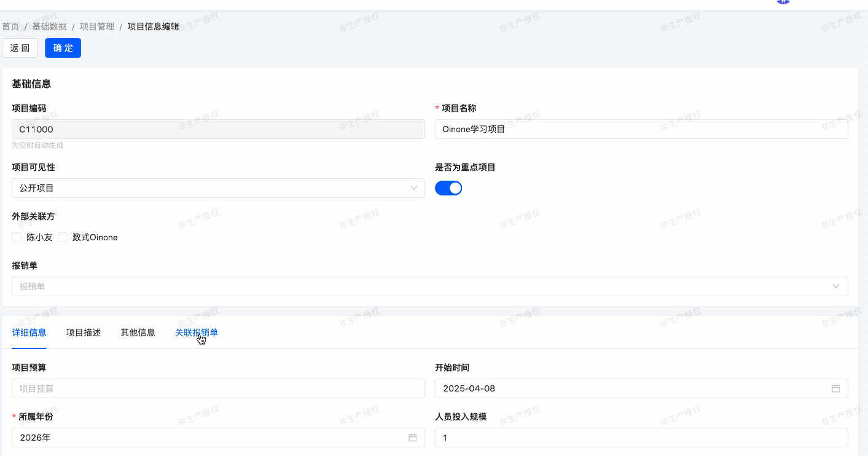Click the disabled 项目编码 field C11000

(x=218, y=129)
